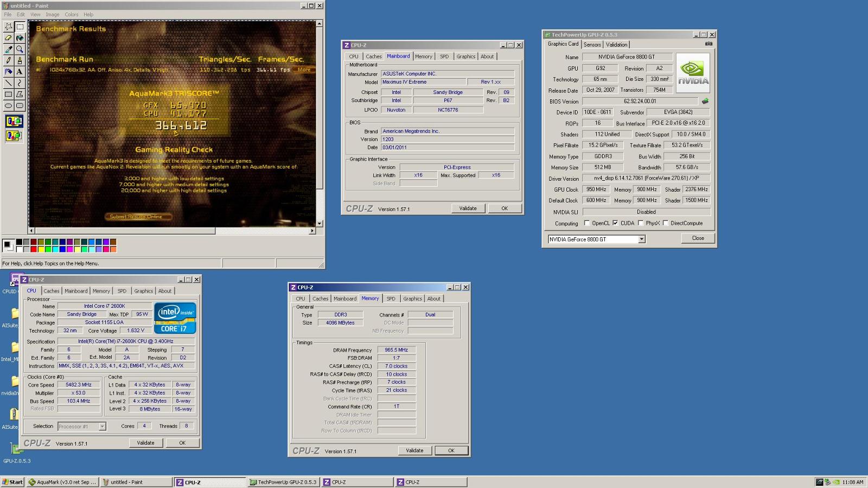Click the "Intel Core i7 2600K" name field
The height and width of the screenshot is (488, 868).
point(105,306)
